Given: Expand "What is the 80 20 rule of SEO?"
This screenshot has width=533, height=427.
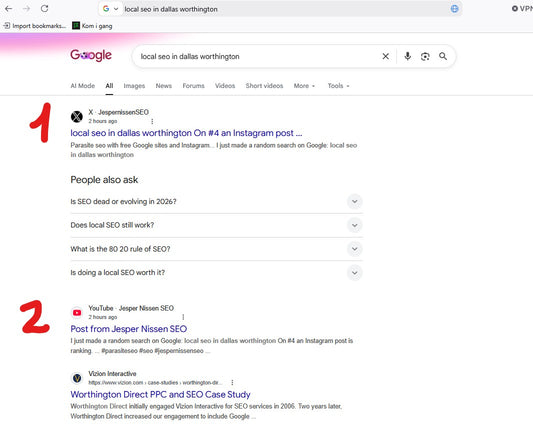Looking at the screenshot, I should pyautogui.click(x=217, y=249).
